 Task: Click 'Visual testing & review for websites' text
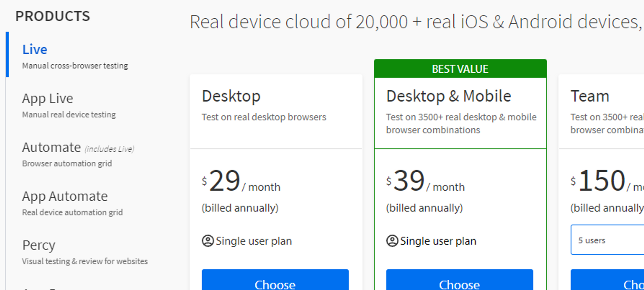[x=85, y=261]
